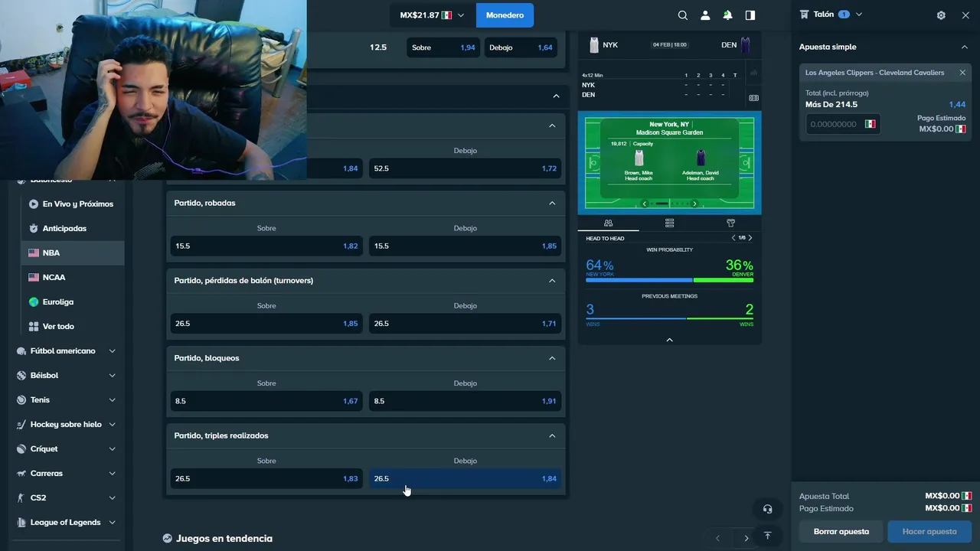980x551 pixels.
Task: Jump back to top of page arrow
Action: 767,536
